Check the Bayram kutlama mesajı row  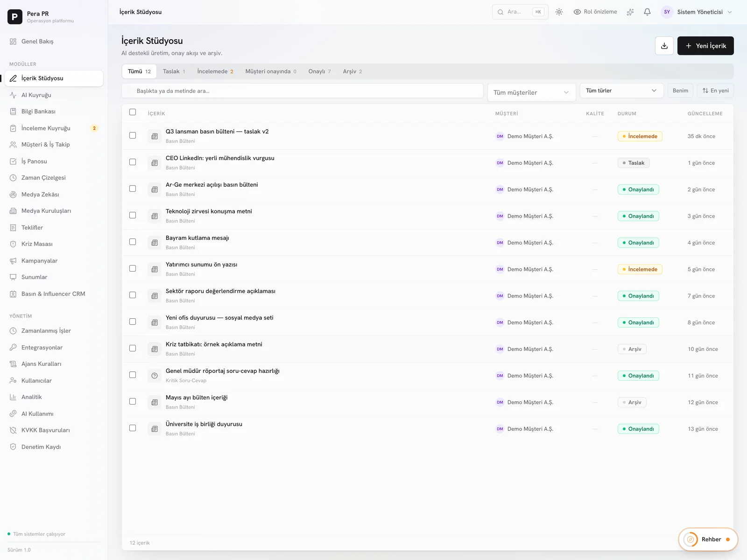pos(133,242)
